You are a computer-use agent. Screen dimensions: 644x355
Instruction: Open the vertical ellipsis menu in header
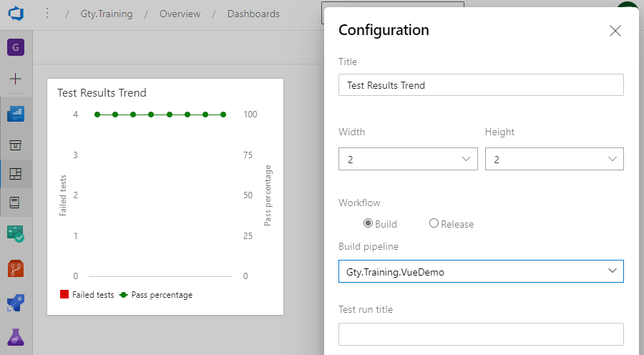[x=47, y=14]
